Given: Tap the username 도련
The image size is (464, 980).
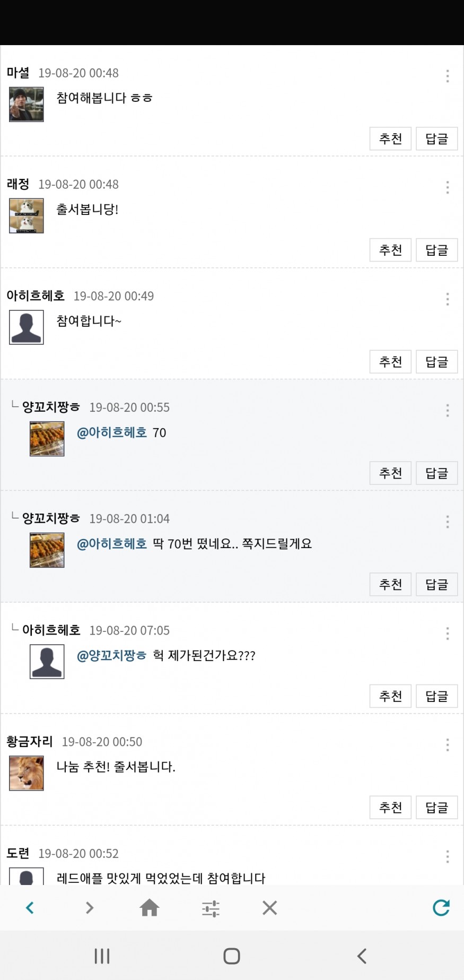Looking at the screenshot, I should point(18,853).
